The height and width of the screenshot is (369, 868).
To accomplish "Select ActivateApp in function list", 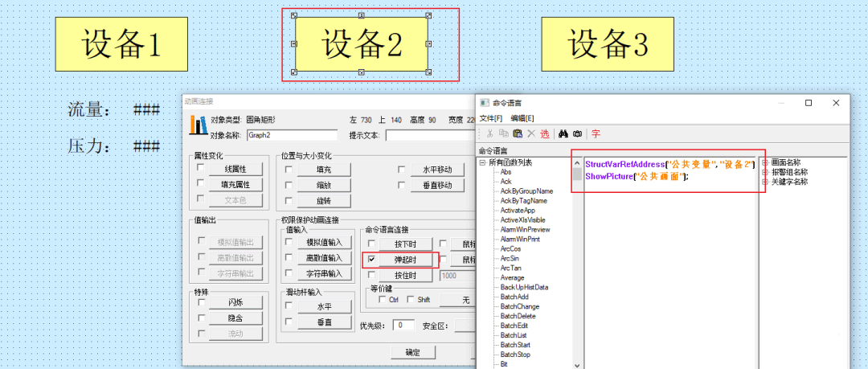I will click(518, 211).
